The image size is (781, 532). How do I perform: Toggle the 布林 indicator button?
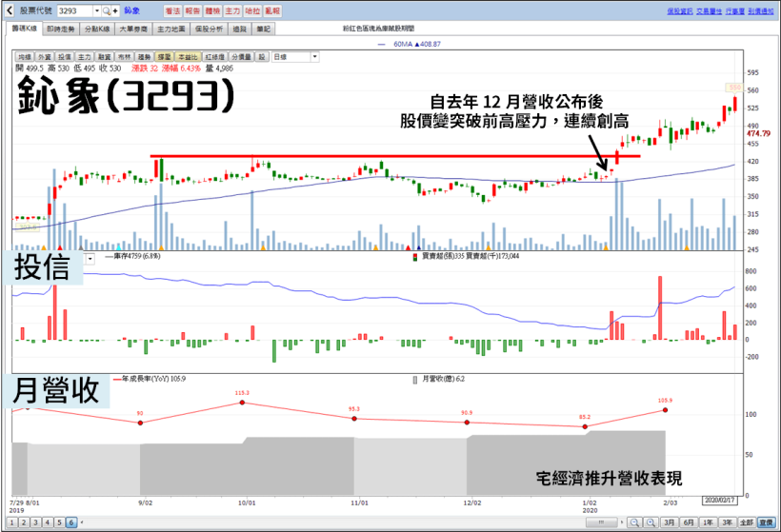click(x=124, y=57)
